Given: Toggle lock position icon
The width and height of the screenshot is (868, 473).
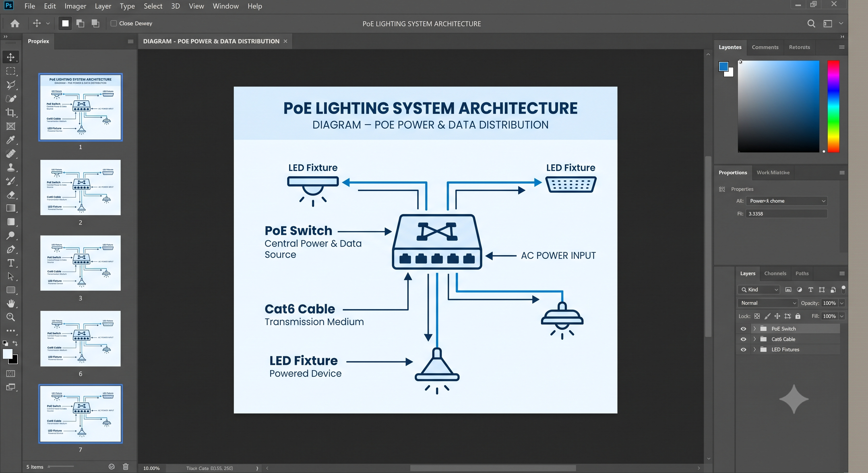Looking at the screenshot, I should 777,316.
